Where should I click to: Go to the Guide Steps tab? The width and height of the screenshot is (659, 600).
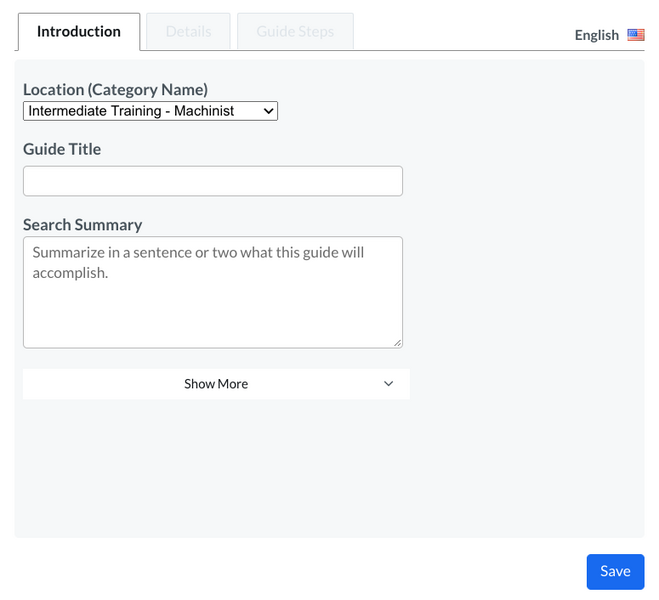click(295, 32)
